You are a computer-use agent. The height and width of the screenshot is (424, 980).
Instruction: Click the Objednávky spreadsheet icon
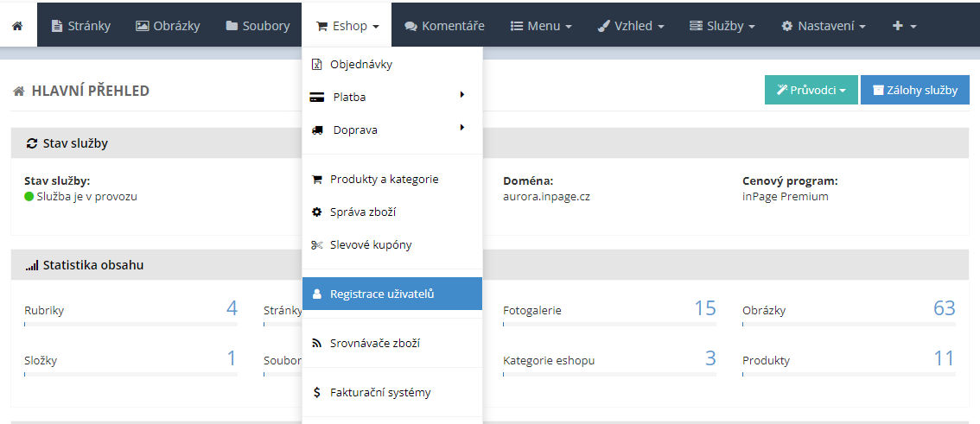[316, 65]
